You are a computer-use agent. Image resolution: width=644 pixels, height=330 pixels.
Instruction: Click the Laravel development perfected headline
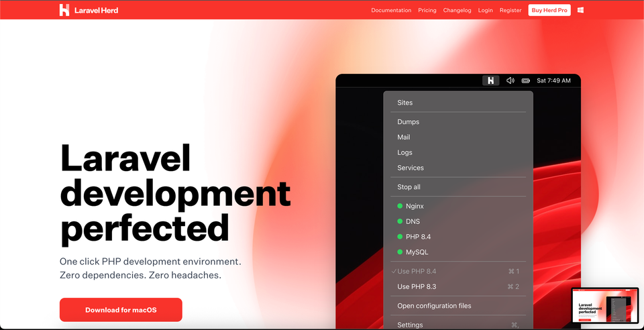tap(175, 194)
